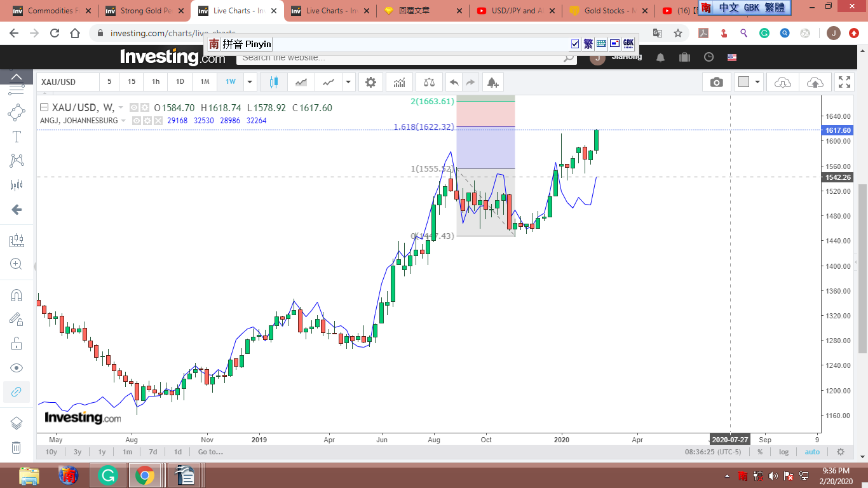
Task: Open chart properties gear
Action: pyautogui.click(x=370, y=82)
